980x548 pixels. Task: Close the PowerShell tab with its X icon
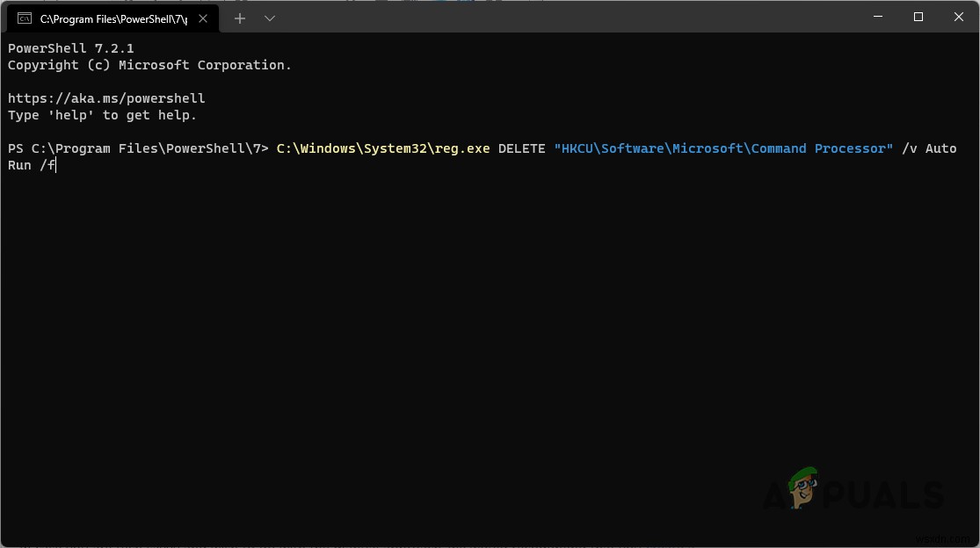tap(203, 18)
